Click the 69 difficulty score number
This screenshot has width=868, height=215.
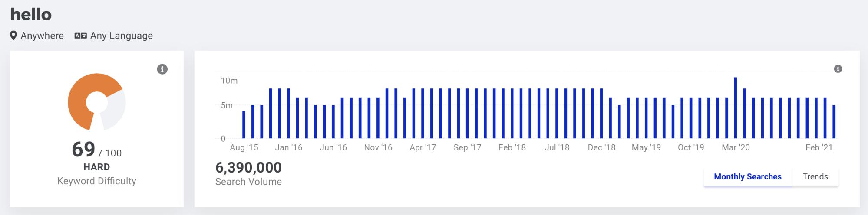click(x=83, y=150)
